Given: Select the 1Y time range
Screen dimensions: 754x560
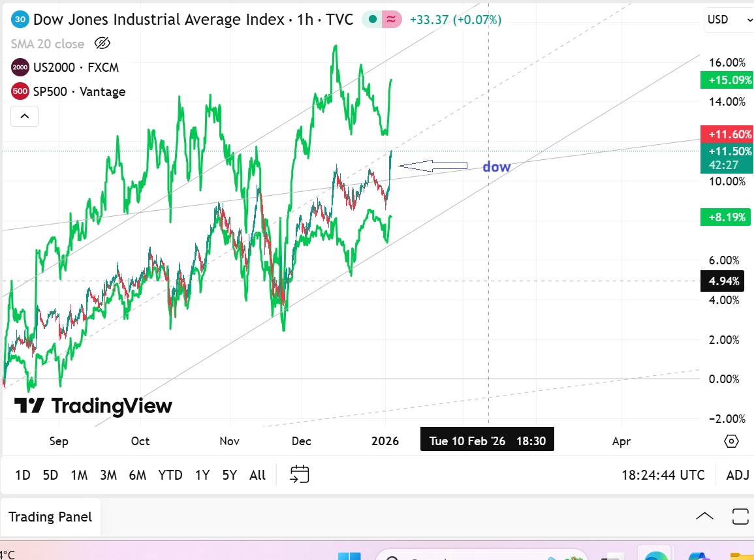Looking at the screenshot, I should click(202, 475).
